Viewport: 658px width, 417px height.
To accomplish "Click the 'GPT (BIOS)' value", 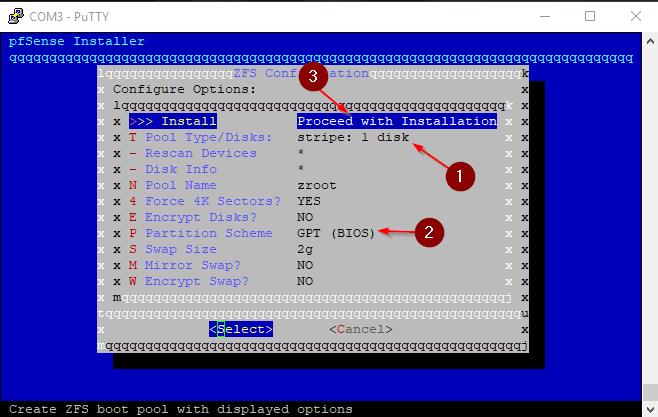I will tap(336, 233).
